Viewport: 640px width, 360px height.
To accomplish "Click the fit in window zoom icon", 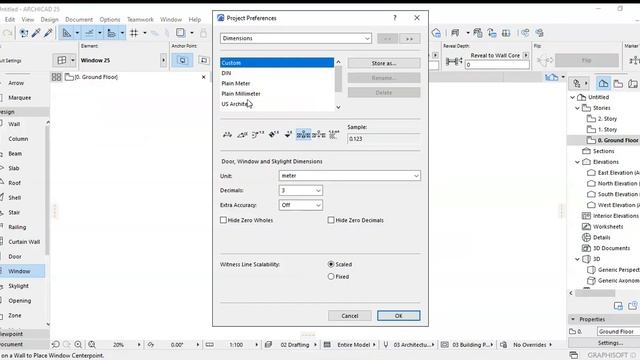I will tap(92, 344).
